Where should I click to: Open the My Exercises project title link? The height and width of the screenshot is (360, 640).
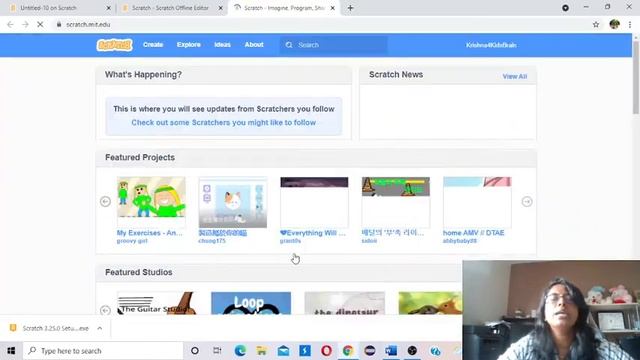click(149, 233)
